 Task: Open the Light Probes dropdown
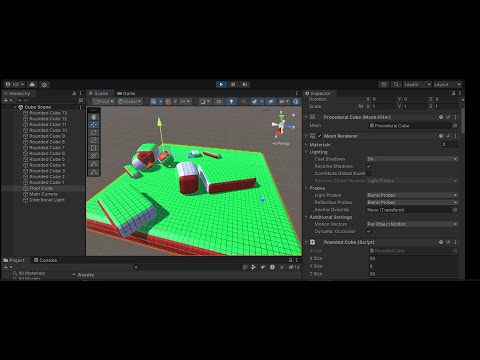tap(412, 195)
